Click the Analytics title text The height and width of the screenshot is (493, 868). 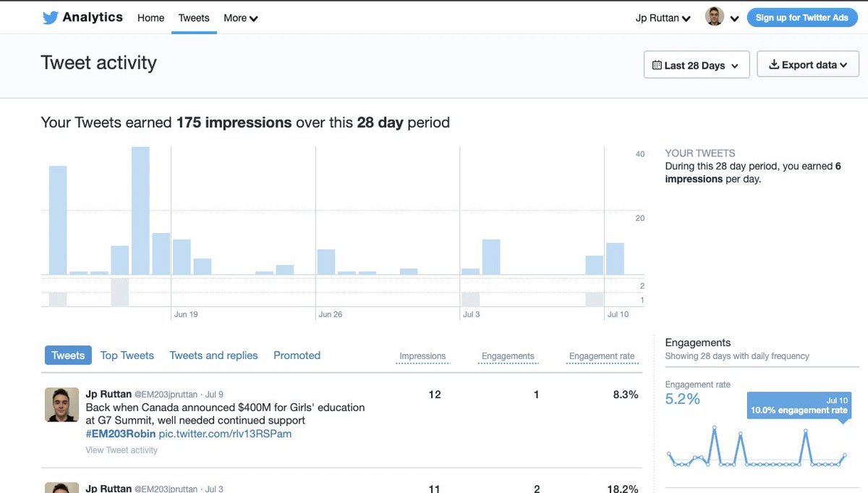coord(93,17)
